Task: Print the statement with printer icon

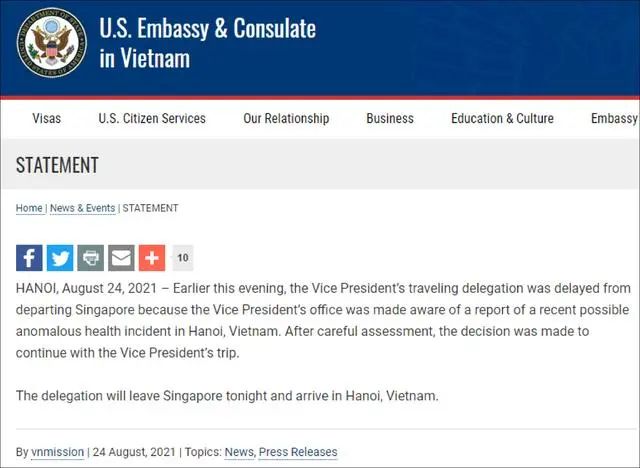Action: (x=90, y=258)
